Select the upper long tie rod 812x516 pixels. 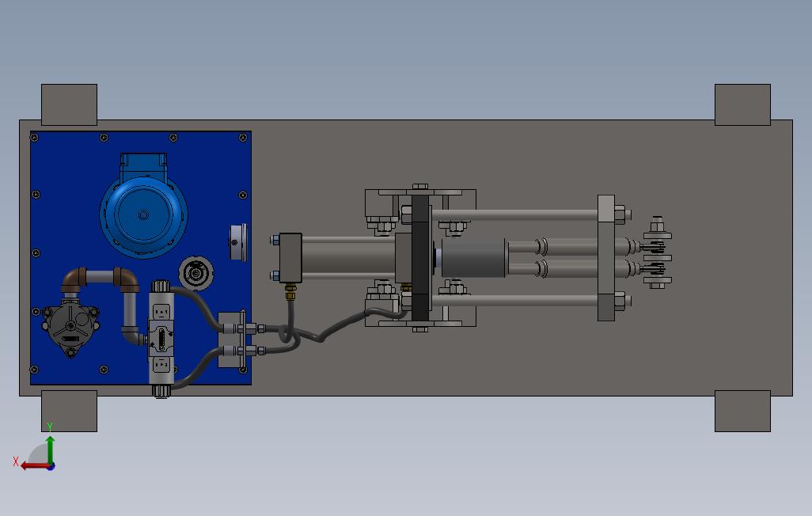(x=514, y=214)
